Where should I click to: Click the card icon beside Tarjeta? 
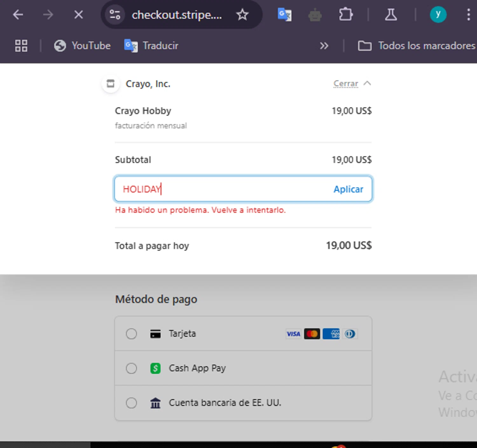pyautogui.click(x=155, y=334)
